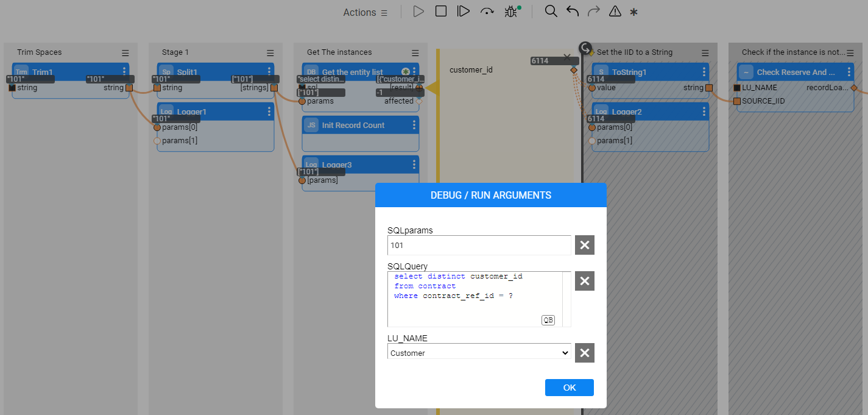Click the undo arrow icon
This screenshot has width=868, height=415.
point(573,12)
